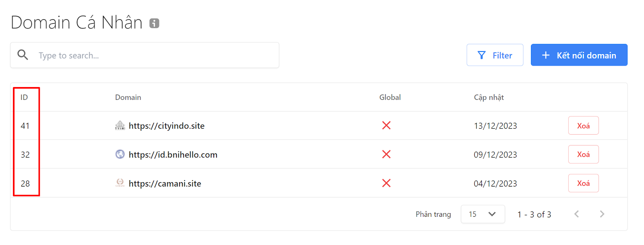Click the info icon beside Domain Cá Nhân
Screen dimensions: 644x245
tap(154, 23)
